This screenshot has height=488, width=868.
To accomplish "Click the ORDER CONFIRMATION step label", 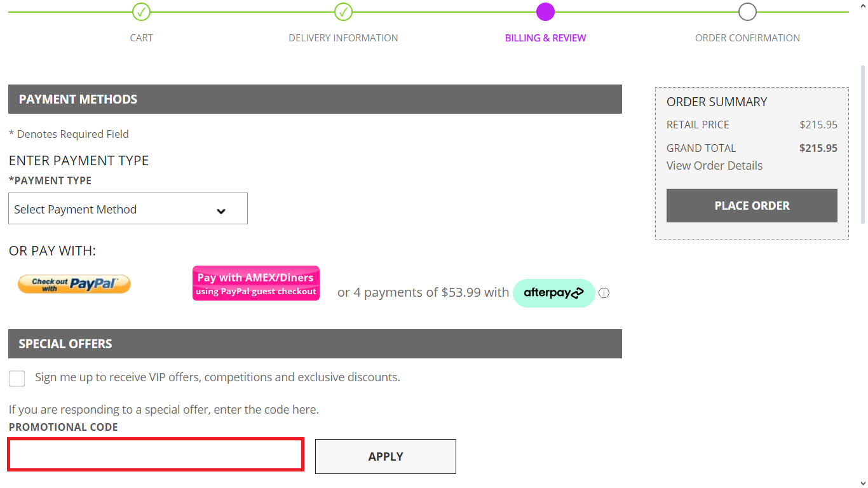I will [747, 37].
